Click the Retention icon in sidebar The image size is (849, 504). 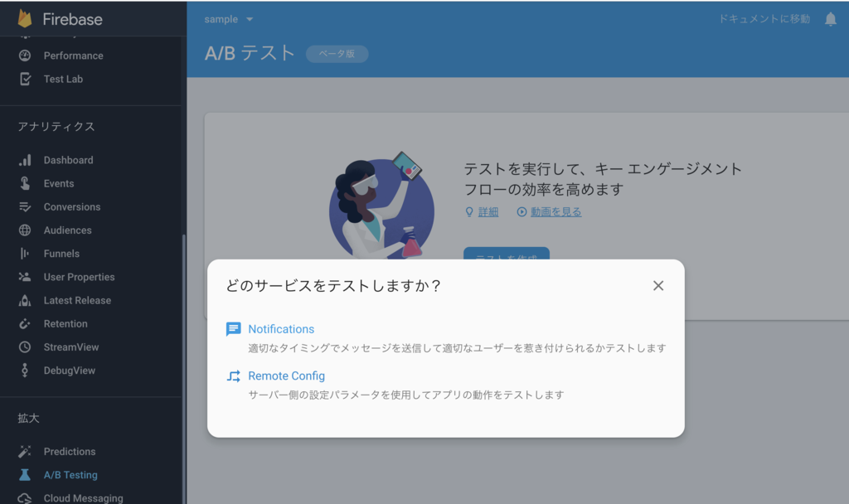pyautogui.click(x=25, y=324)
